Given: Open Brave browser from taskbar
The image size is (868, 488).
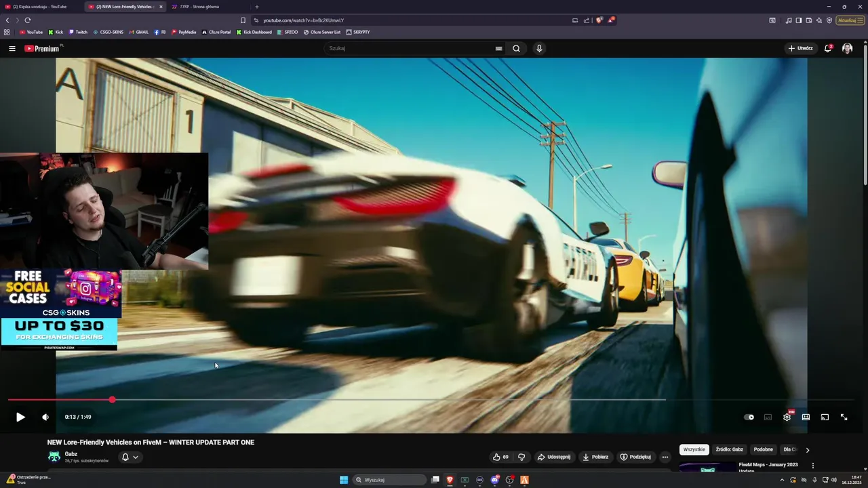Looking at the screenshot, I should pos(450,480).
